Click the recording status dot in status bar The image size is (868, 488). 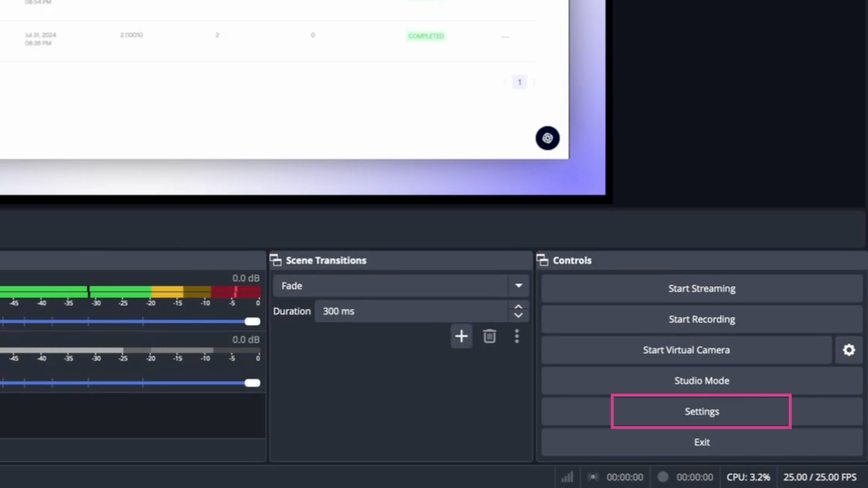point(663,477)
